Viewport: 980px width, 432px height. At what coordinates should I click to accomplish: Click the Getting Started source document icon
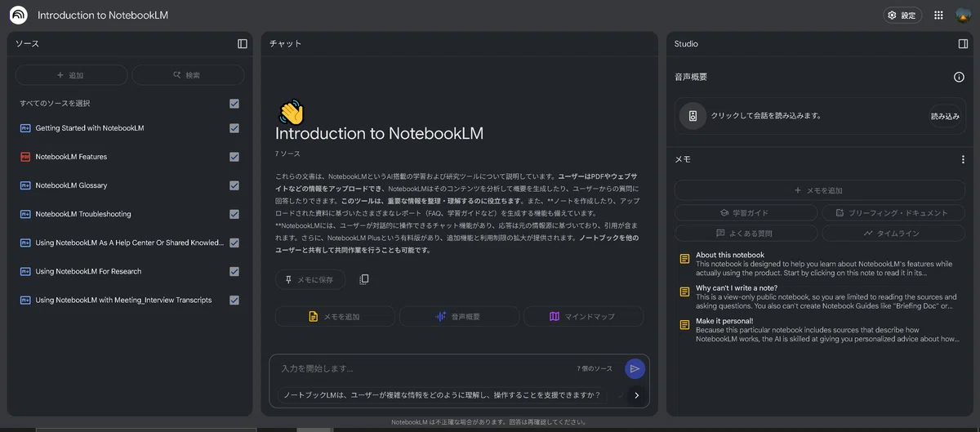[24, 128]
